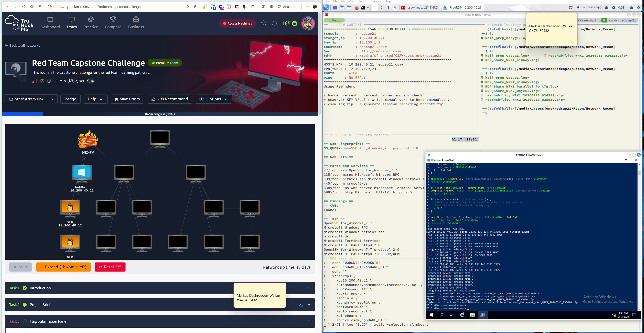Toggle Task 3 completion circle
This screenshot has height=333, width=644.
(25, 321)
